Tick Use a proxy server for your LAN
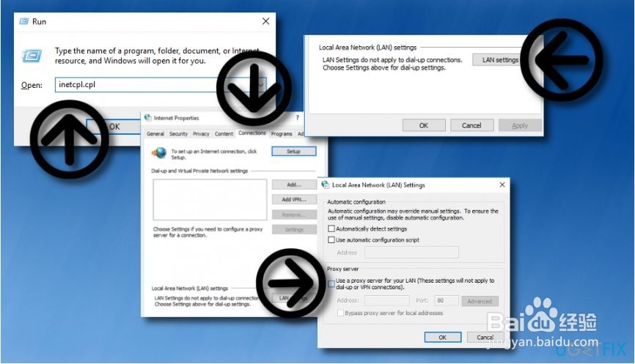Screen dimensions: 635x364 tap(331, 283)
